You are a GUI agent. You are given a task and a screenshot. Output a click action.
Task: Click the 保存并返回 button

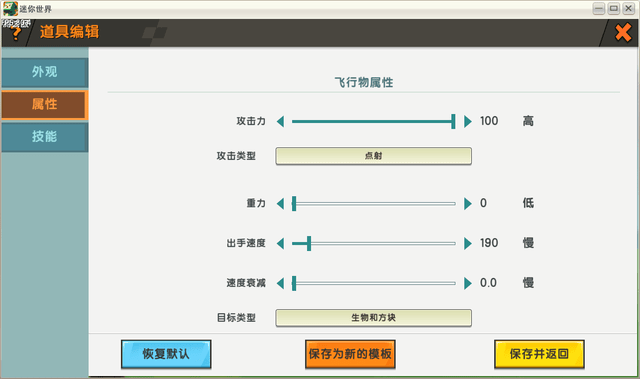tap(539, 354)
